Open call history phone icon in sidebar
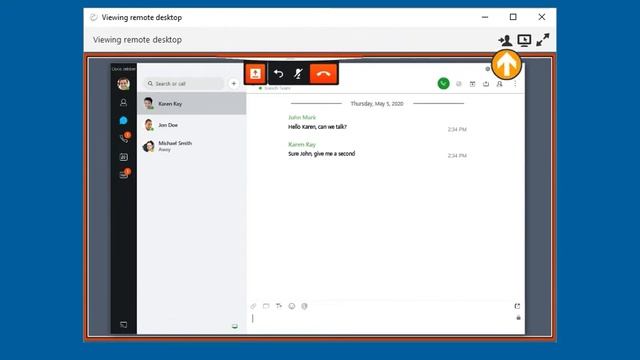This screenshot has width=640, height=360. coord(124,138)
